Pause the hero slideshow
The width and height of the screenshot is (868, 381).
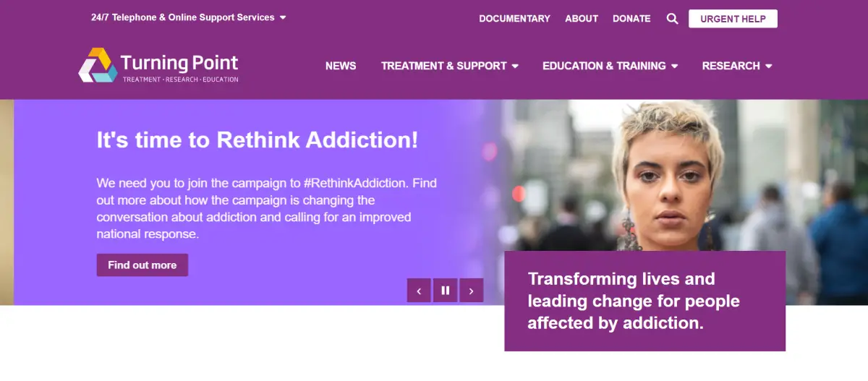point(446,291)
